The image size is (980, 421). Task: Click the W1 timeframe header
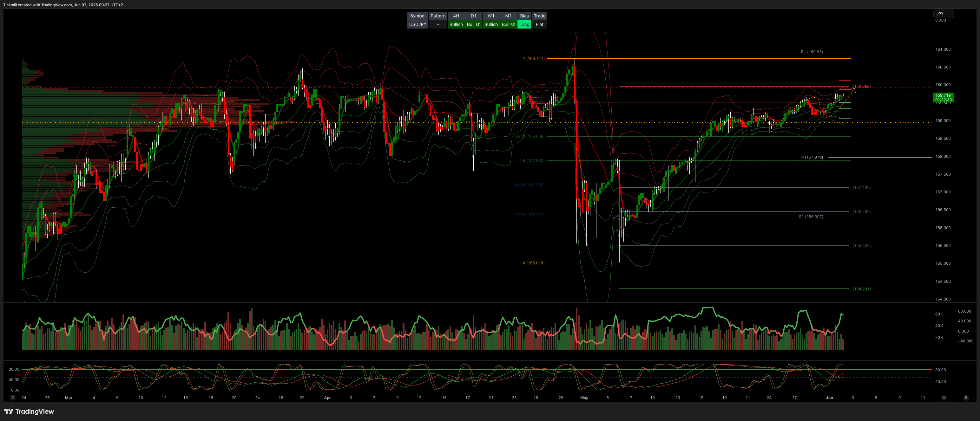[491, 16]
